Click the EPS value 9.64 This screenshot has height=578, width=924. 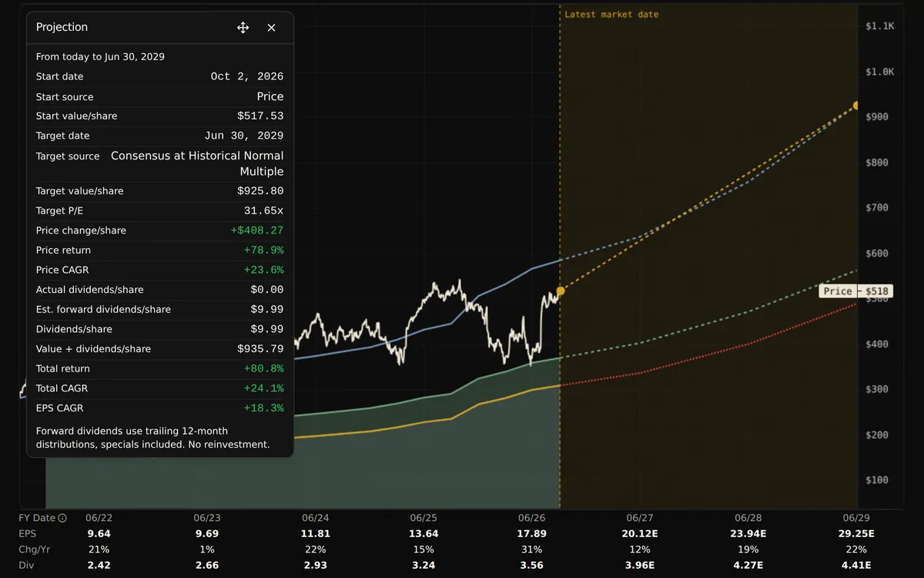coord(99,534)
